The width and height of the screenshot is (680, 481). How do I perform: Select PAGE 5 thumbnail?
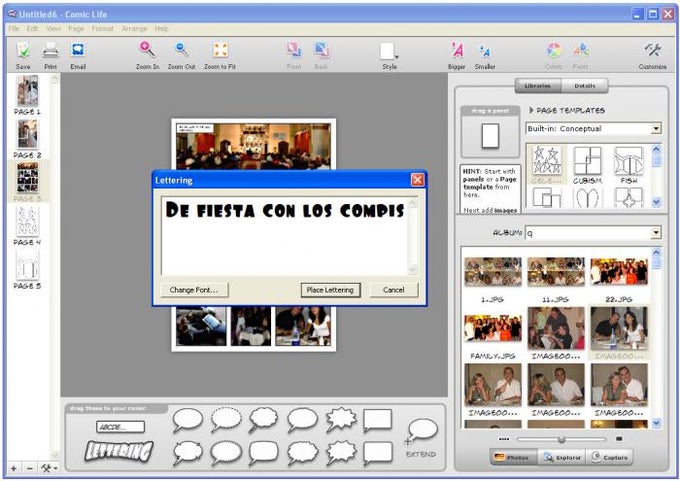tap(27, 265)
